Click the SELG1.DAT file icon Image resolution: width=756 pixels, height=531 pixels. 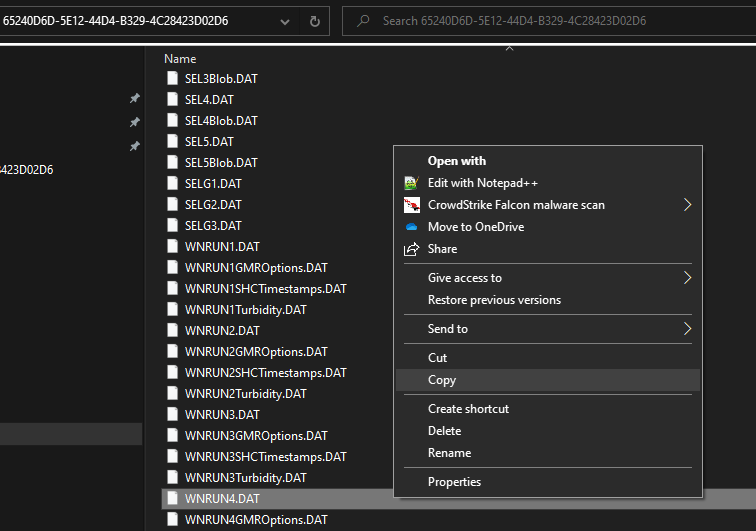click(x=172, y=183)
